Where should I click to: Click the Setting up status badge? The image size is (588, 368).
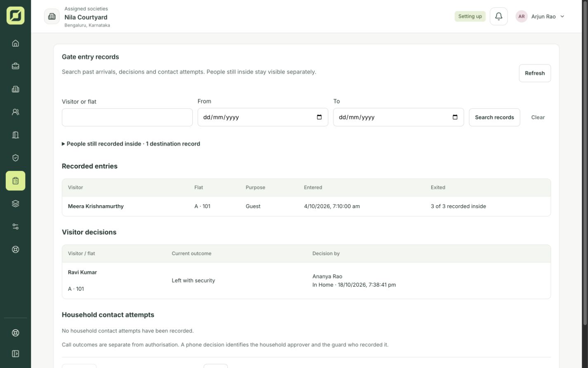coord(470,17)
